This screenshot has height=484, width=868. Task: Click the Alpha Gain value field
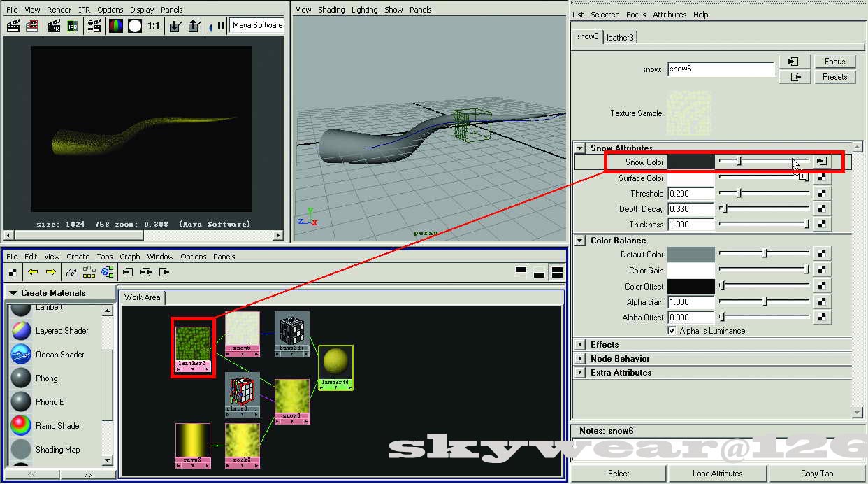click(x=691, y=302)
